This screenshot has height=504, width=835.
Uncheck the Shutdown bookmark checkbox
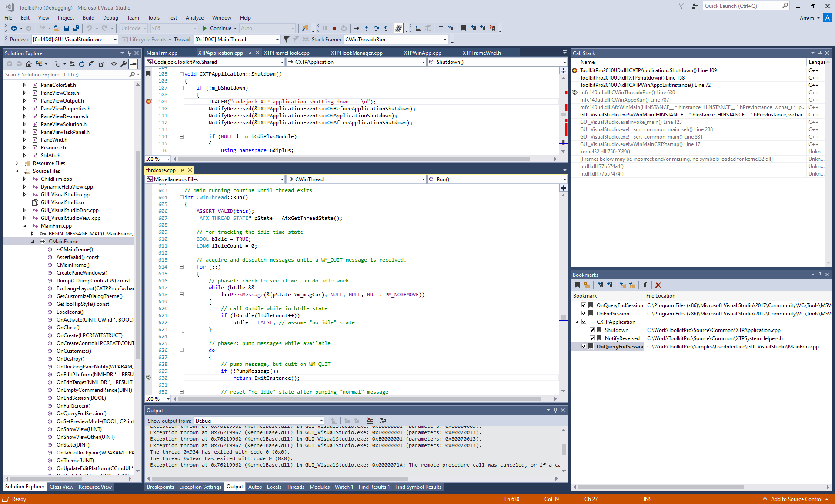click(x=592, y=330)
